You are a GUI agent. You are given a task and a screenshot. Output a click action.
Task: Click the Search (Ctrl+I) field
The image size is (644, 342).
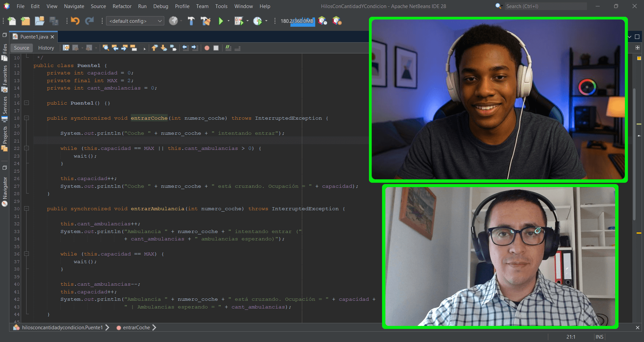(545, 6)
